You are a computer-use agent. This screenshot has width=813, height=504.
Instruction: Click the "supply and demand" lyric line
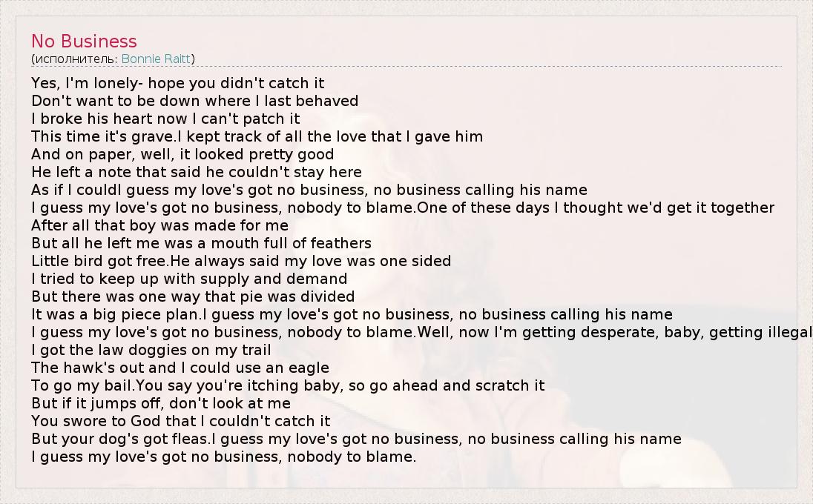[189, 279]
